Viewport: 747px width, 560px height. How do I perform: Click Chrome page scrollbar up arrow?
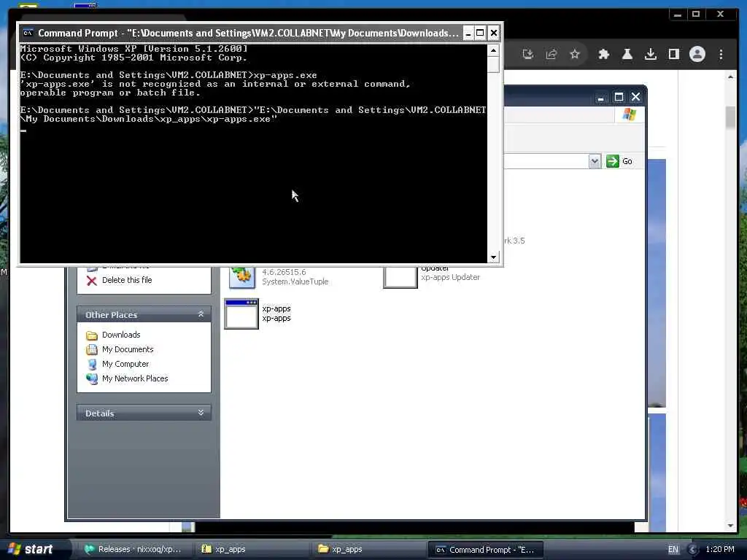click(731, 77)
